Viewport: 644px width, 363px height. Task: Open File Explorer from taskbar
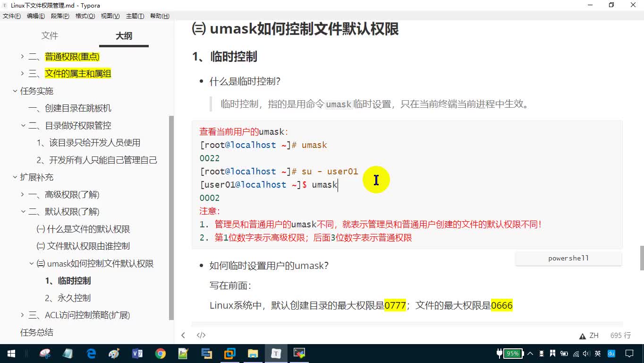click(x=253, y=353)
